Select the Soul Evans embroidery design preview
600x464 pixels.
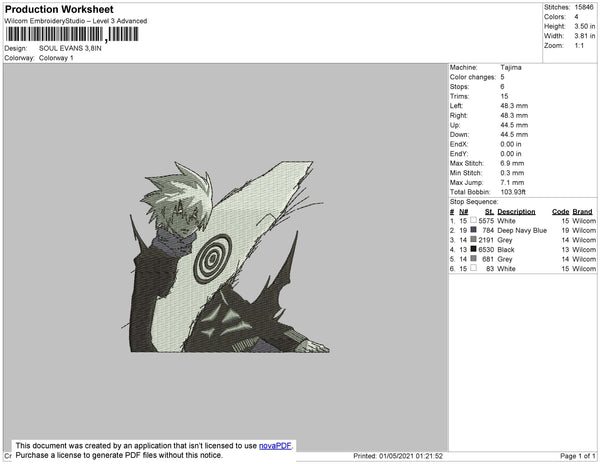(x=226, y=256)
